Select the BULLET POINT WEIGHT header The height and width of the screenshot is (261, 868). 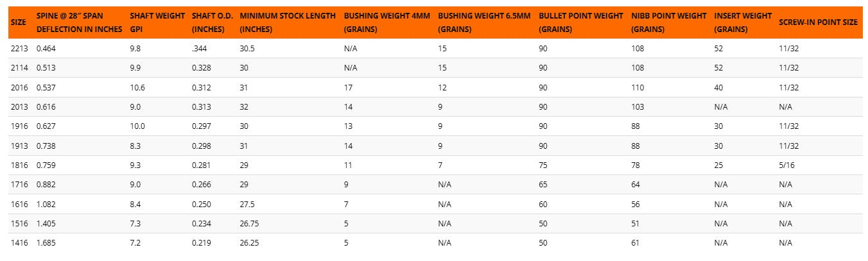pyautogui.click(x=581, y=22)
